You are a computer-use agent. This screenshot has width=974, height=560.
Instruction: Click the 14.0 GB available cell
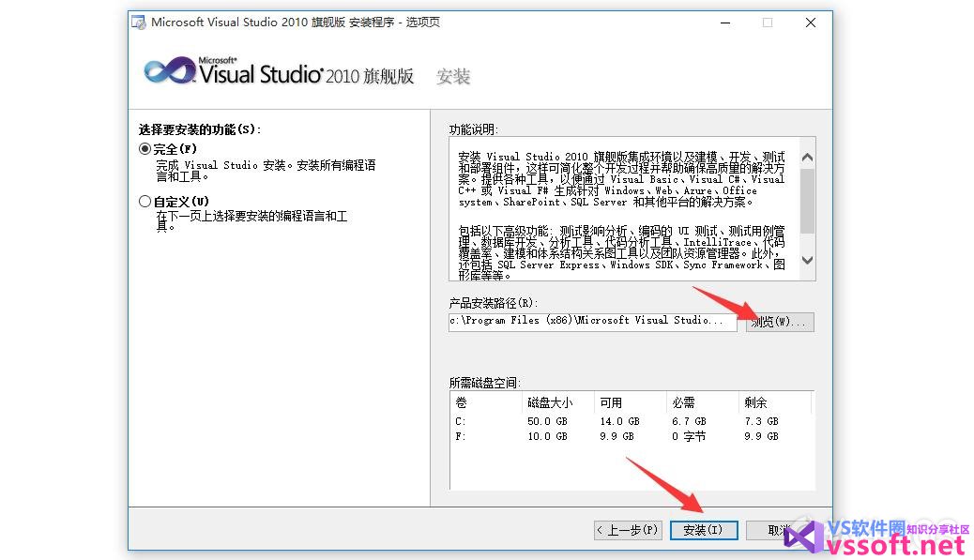click(619, 421)
